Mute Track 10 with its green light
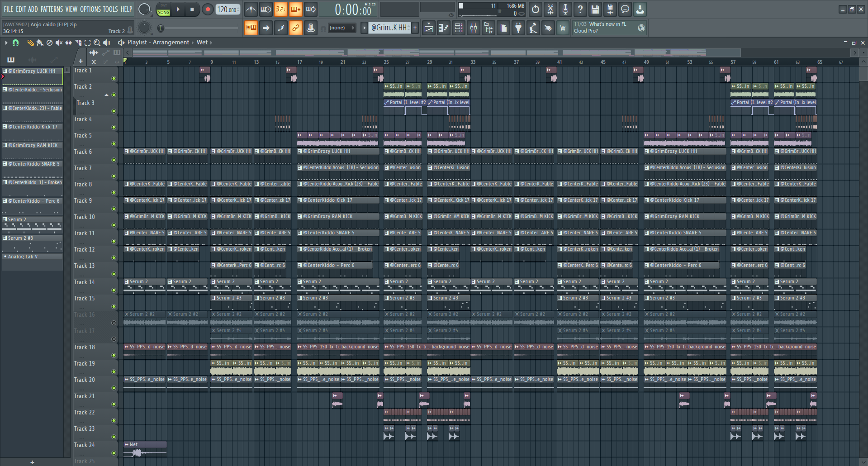Screen dimensions: 868x466 pos(114,225)
